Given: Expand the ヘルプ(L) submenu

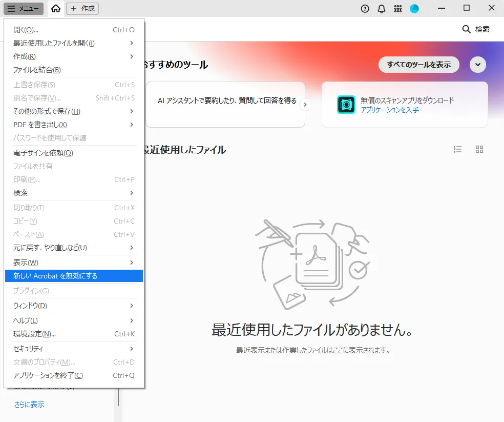Looking at the screenshot, I should (x=74, y=320).
